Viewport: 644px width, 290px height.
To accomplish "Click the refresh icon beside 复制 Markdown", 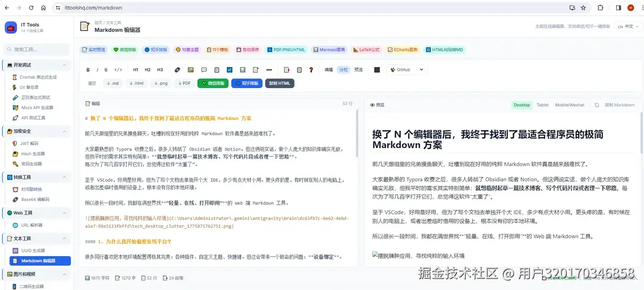I will pyautogui.click(x=597, y=105).
